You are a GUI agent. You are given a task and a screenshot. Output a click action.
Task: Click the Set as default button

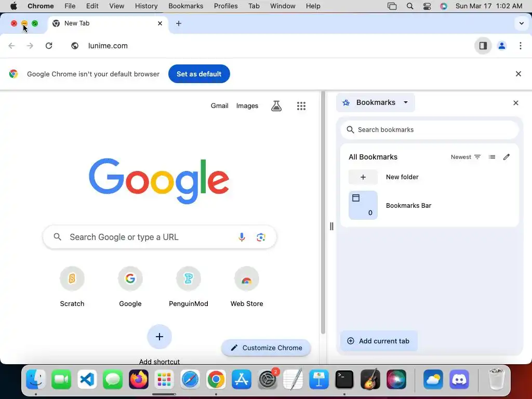(199, 74)
